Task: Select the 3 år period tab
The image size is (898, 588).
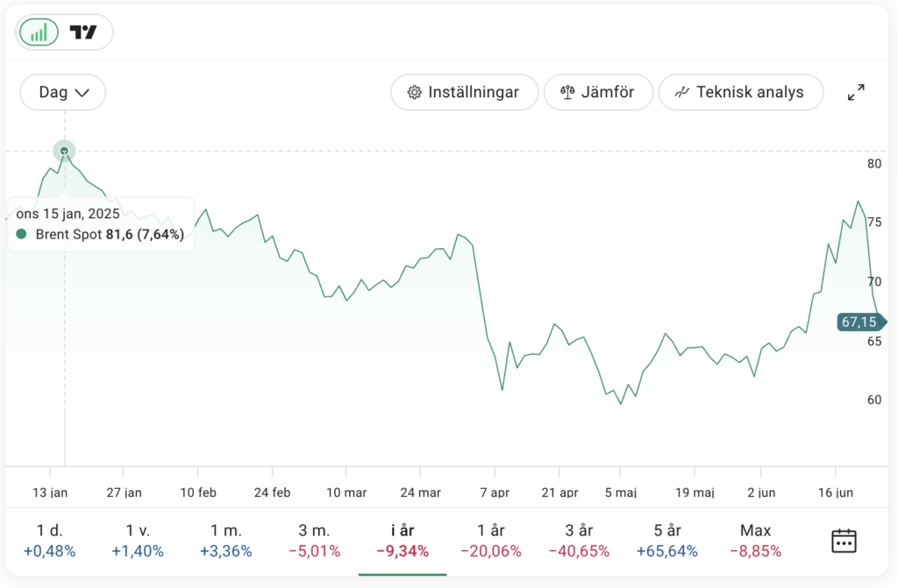Action: click(x=579, y=540)
